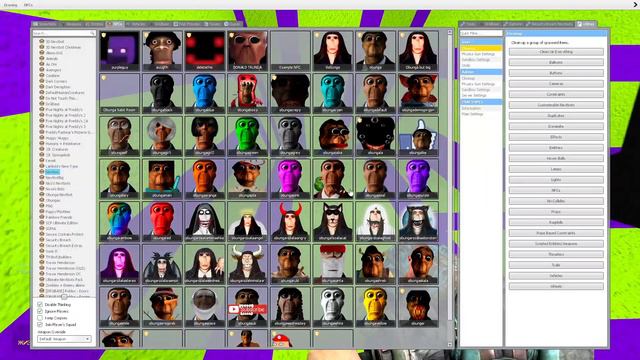Click the Clean Up Everything button
The image size is (640, 360).
556,52
